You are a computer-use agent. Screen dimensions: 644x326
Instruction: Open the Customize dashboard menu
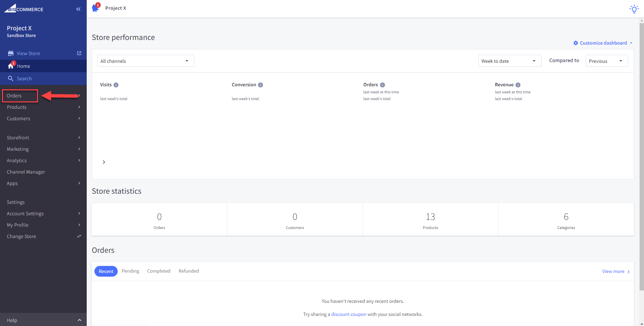[x=603, y=43]
